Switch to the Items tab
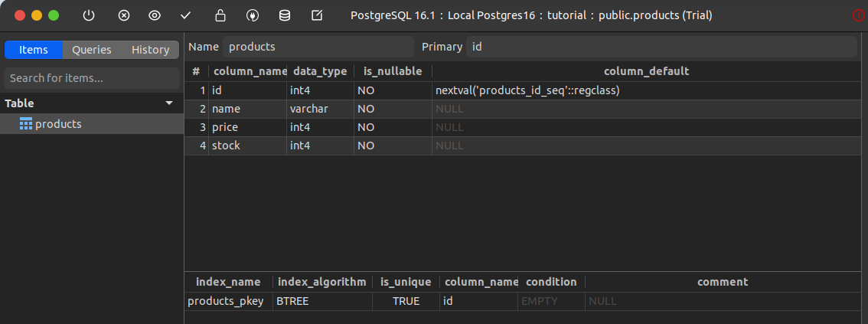The height and width of the screenshot is (324, 868). click(34, 50)
